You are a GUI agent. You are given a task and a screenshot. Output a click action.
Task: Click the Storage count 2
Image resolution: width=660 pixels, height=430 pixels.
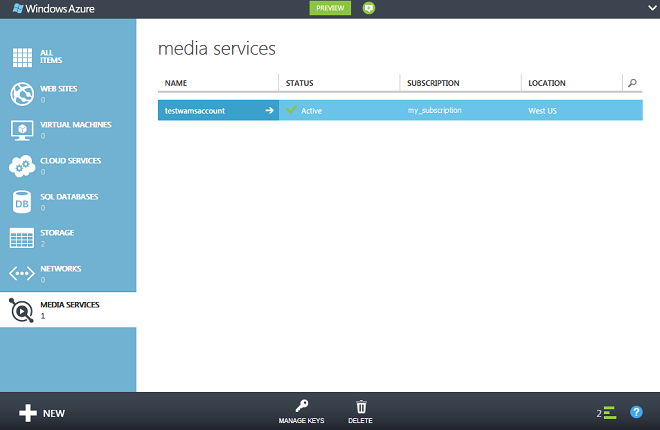coord(43,244)
